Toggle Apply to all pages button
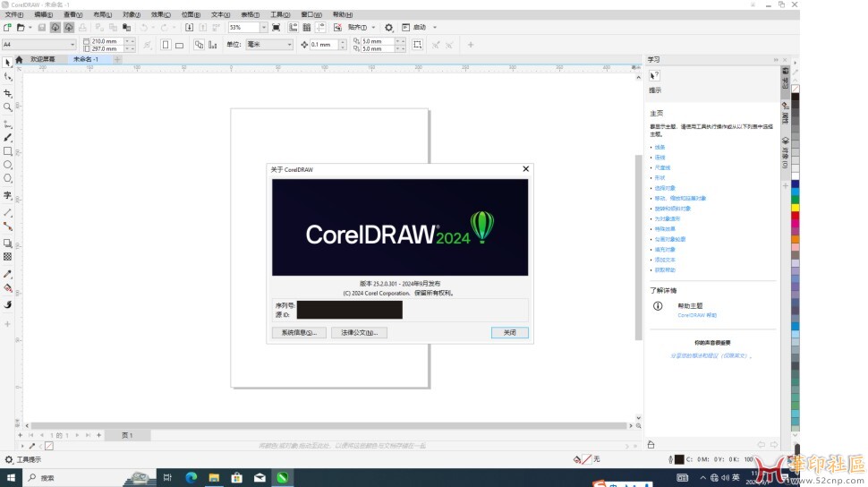 pos(200,45)
